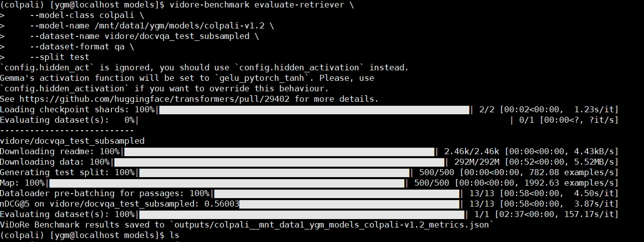Click the Dataloader pre-batching progress bar

(336, 193)
